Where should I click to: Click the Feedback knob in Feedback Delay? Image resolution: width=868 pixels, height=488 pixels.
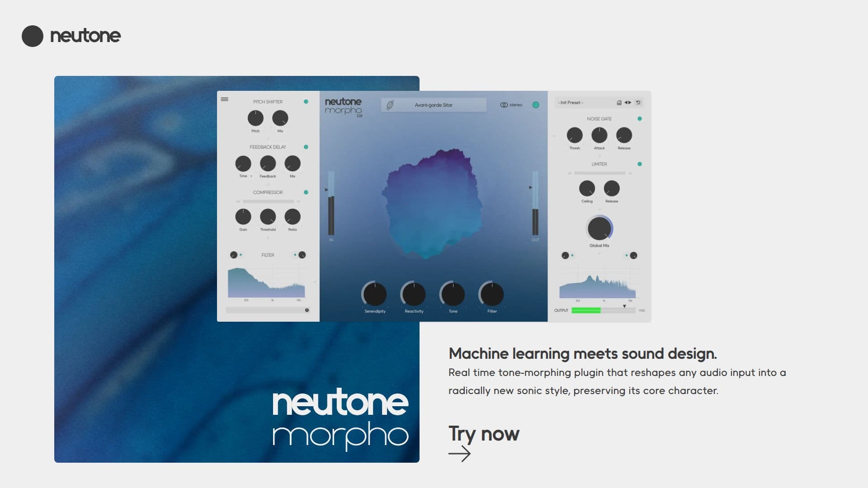(x=268, y=164)
